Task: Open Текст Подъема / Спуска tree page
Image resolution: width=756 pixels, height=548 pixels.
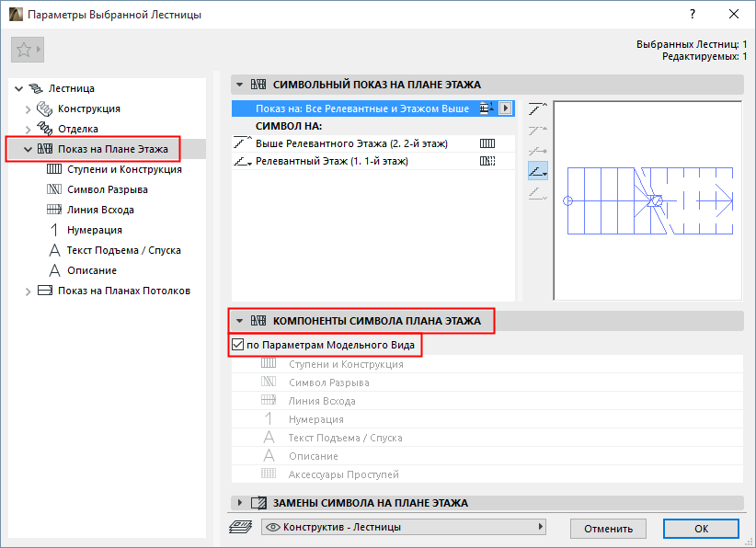Action: coord(124,251)
